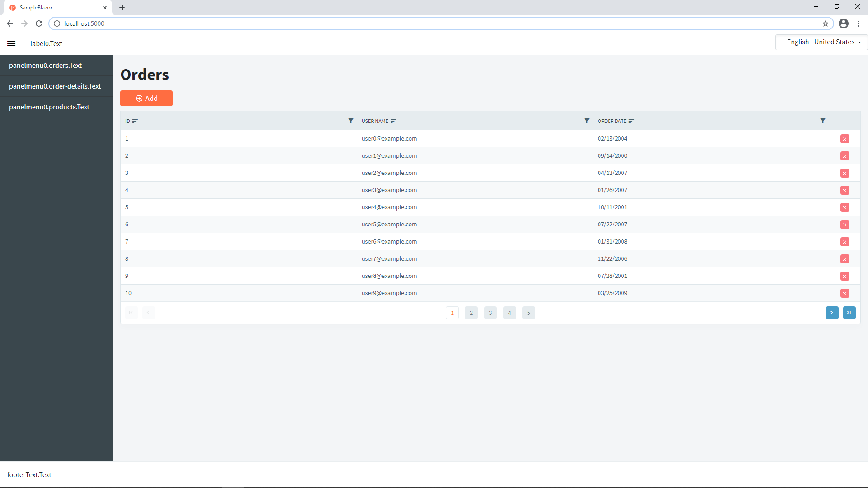Jump to last page of orders
Screen dimensions: 868x488
[849, 313]
